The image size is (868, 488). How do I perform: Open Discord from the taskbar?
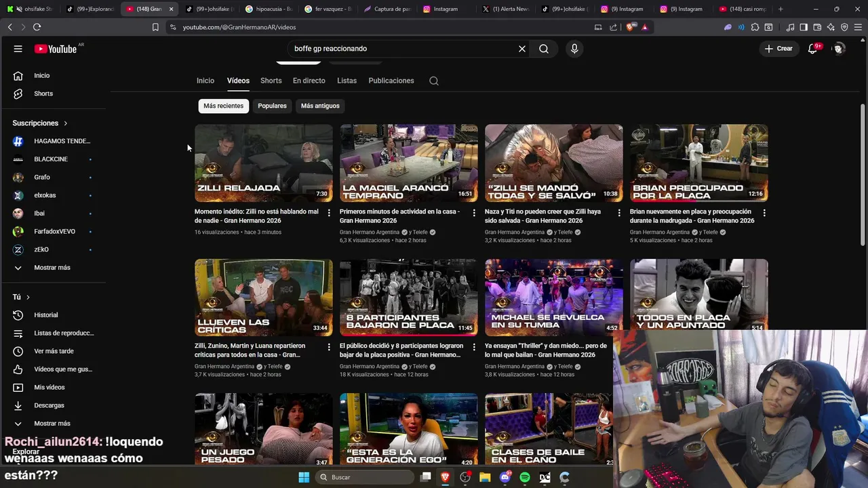[x=505, y=477]
